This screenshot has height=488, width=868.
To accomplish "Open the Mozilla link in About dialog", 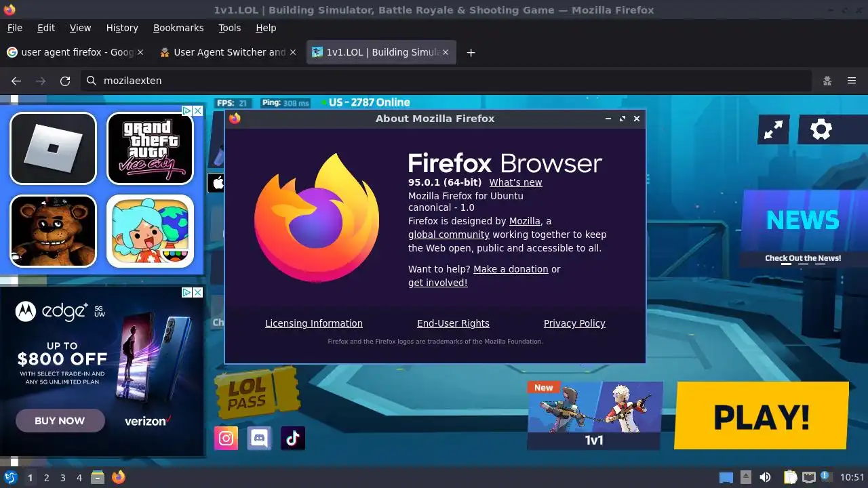I will pyautogui.click(x=525, y=221).
